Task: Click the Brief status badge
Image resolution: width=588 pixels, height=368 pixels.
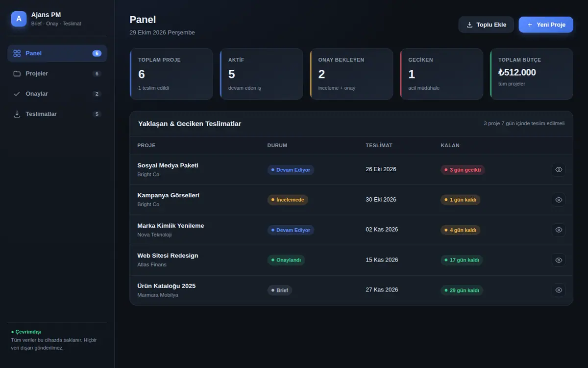Action: (280, 290)
